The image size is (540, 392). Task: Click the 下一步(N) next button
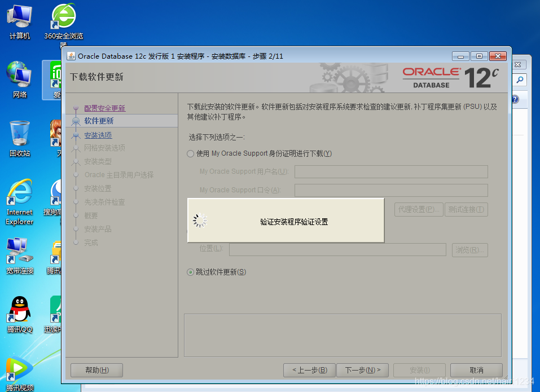pos(363,371)
